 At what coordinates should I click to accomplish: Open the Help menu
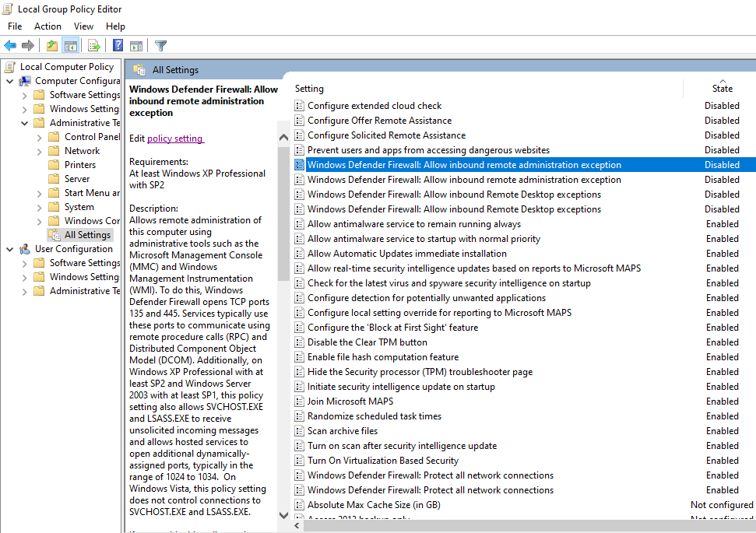tap(115, 26)
